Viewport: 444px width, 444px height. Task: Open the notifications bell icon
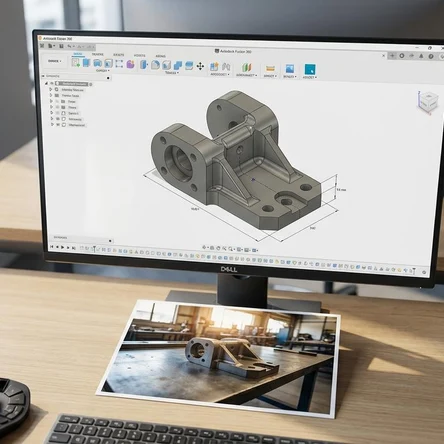(421, 56)
